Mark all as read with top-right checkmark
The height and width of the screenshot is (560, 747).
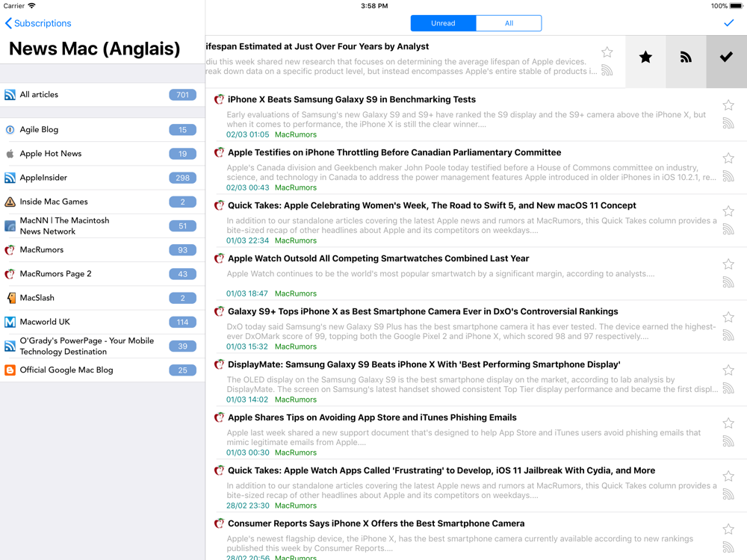pyautogui.click(x=729, y=23)
